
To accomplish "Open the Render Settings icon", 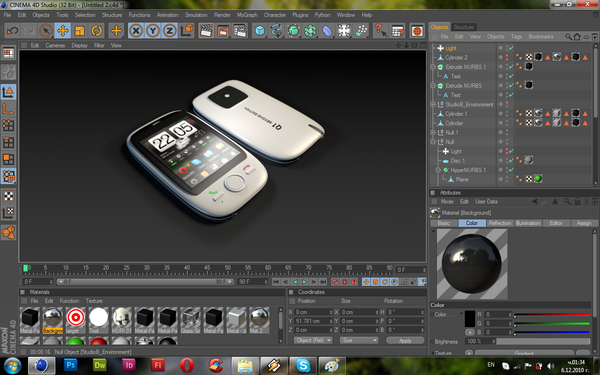I will [240, 31].
